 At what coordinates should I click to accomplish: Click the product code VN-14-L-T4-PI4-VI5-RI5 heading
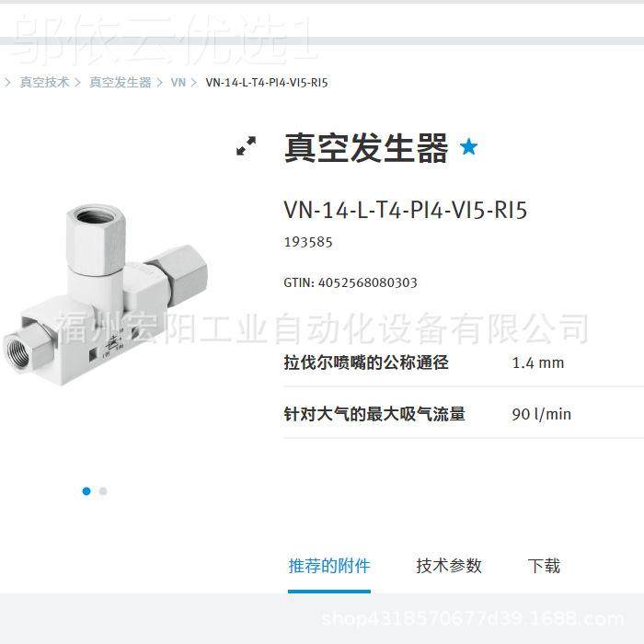tap(406, 210)
